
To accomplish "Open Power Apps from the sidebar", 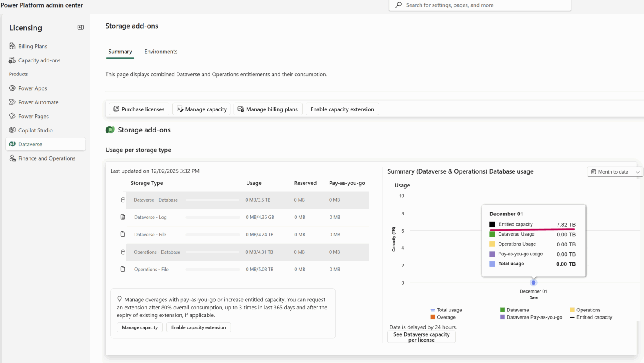I will pos(12,88).
